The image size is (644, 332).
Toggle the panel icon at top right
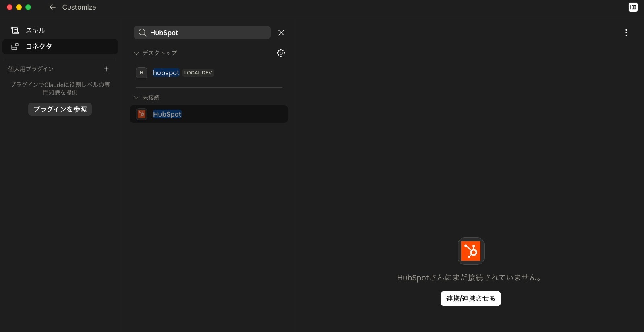[633, 7]
